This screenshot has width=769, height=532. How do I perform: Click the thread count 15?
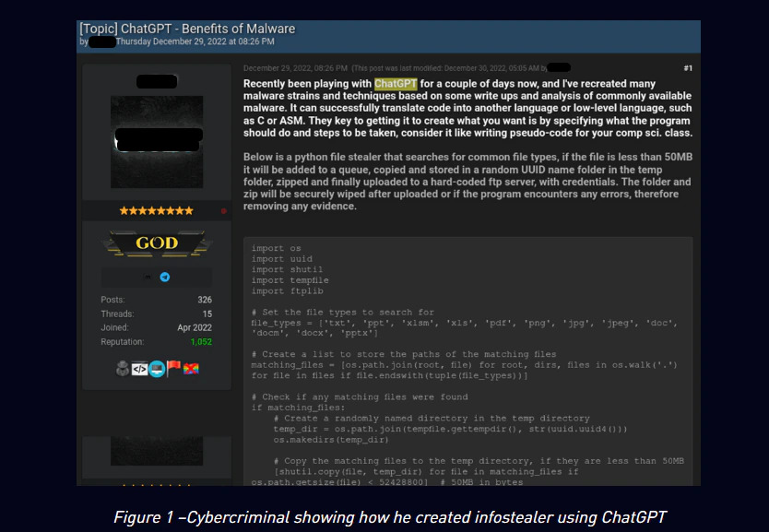tap(207, 313)
